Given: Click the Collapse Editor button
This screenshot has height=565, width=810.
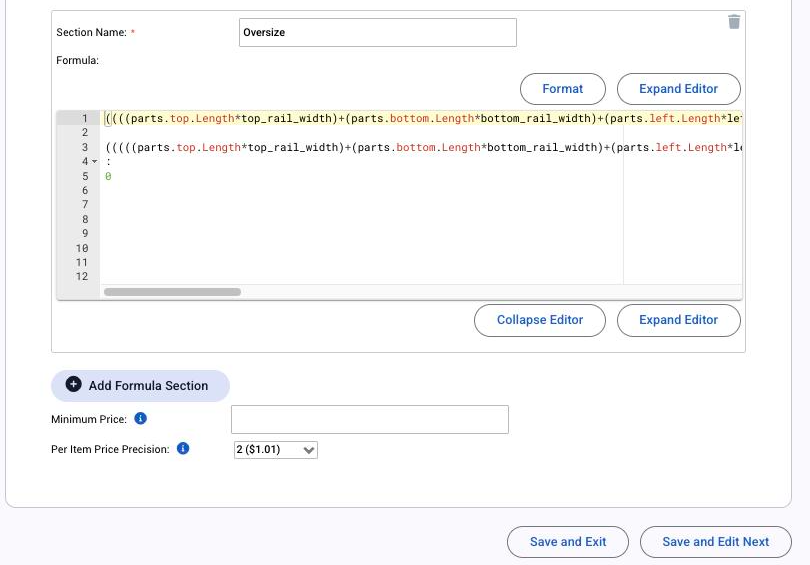Looking at the screenshot, I should [x=540, y=320].
